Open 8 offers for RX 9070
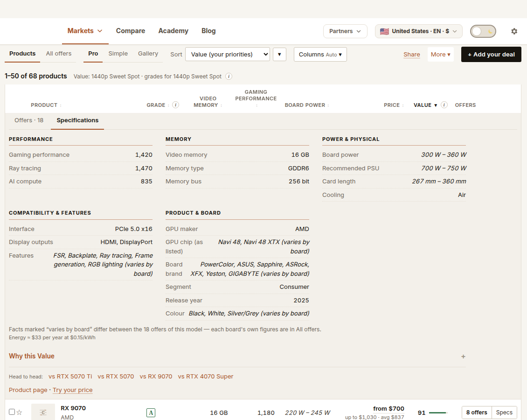Image resolution: width=527 pixels, height=420 pixels. click(x=477, y=412)
